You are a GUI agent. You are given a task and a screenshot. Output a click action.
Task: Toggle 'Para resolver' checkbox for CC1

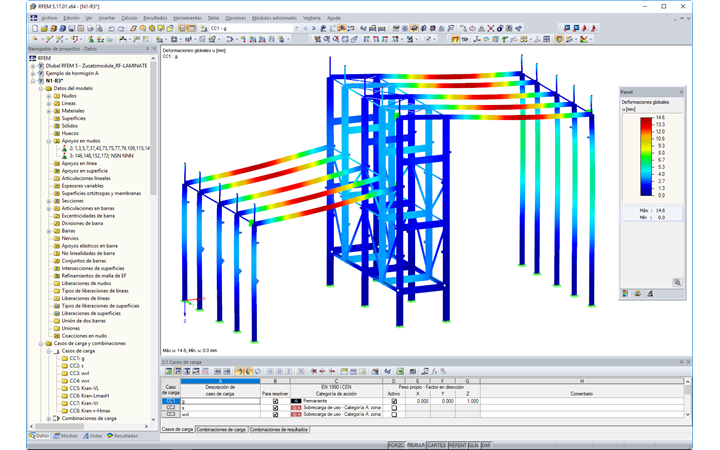coord(275,401)
